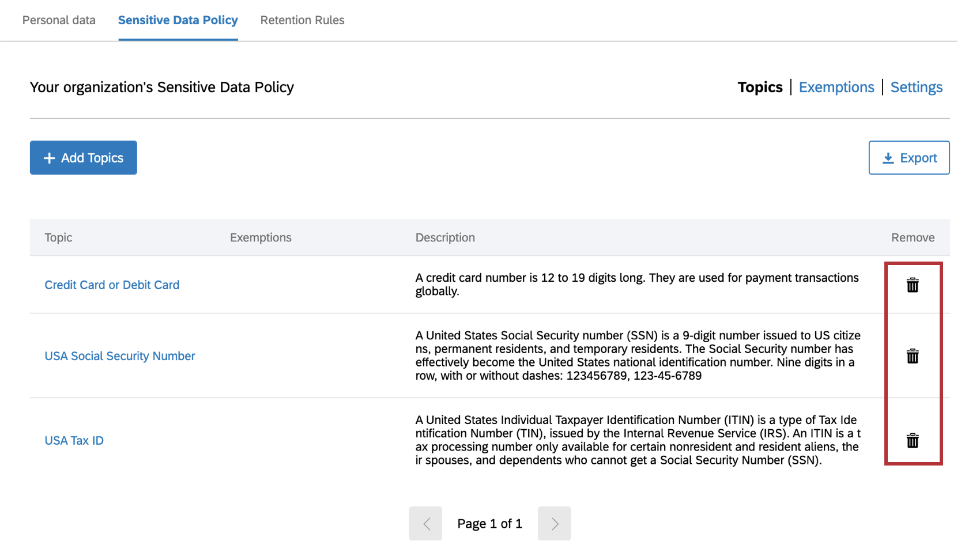
Task: Click the Description column header
Action: pos(445,237)
